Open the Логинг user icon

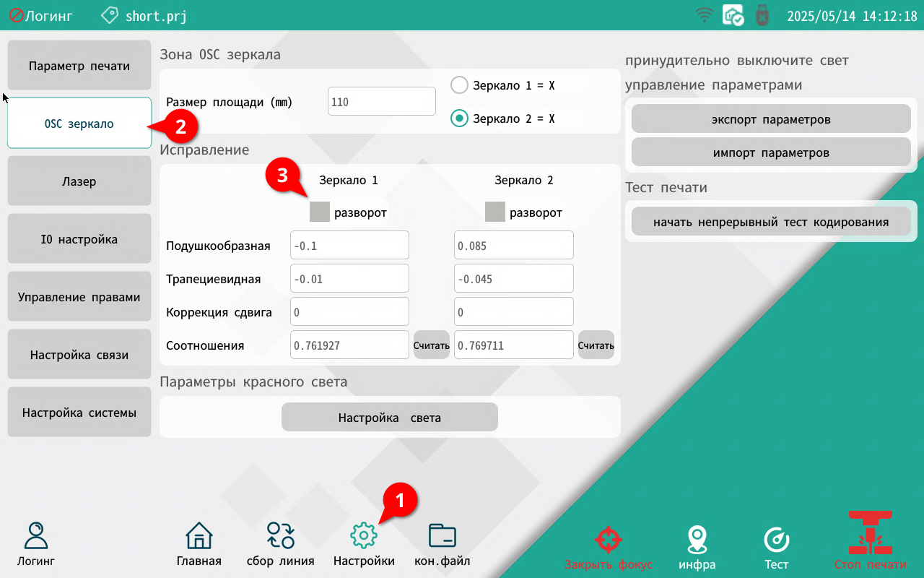point(36,537)
